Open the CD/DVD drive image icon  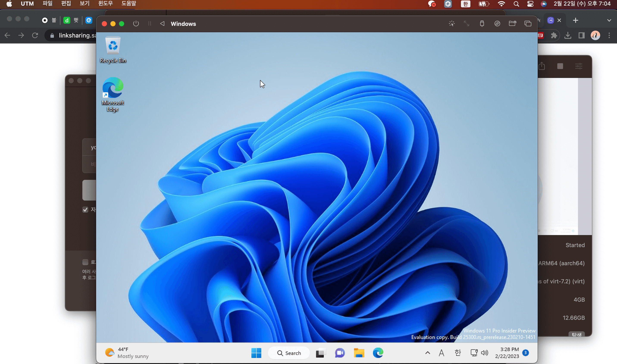pos(497,24)
